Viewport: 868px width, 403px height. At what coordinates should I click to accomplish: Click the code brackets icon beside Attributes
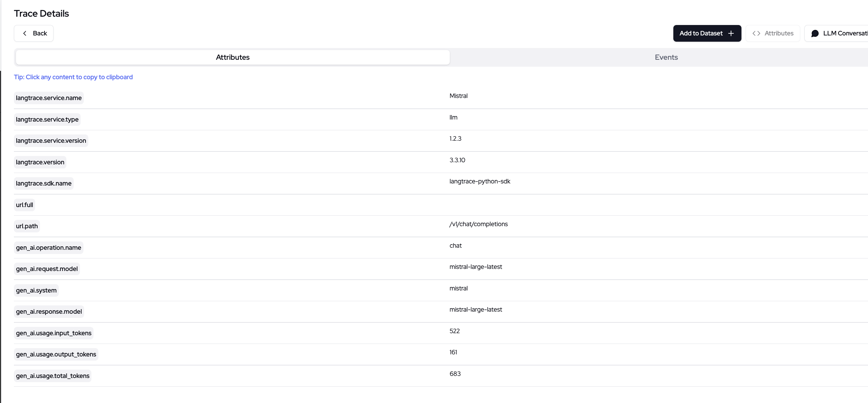click(756, 33)
